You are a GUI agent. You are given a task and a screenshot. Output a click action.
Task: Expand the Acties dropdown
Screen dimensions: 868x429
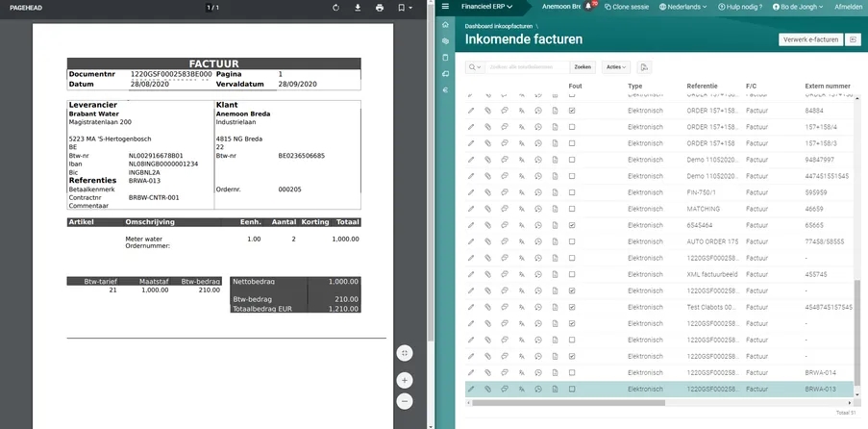(615, 67)
